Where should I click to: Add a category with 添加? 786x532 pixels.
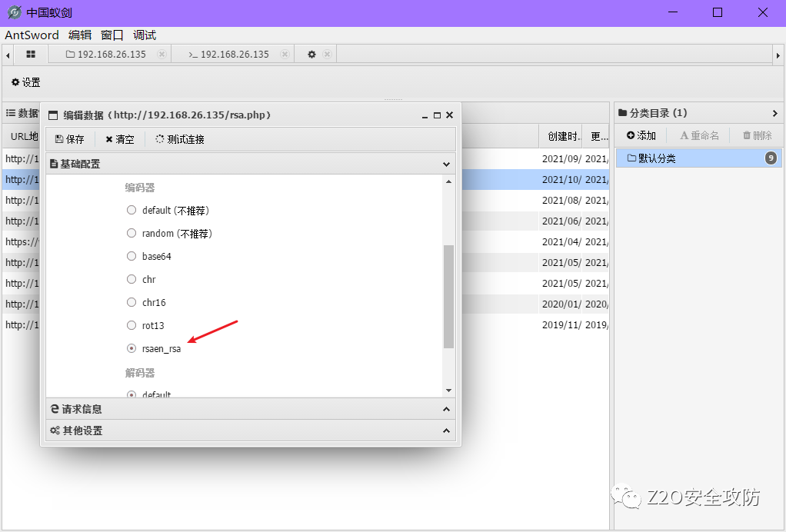click(x=641, y=135)
